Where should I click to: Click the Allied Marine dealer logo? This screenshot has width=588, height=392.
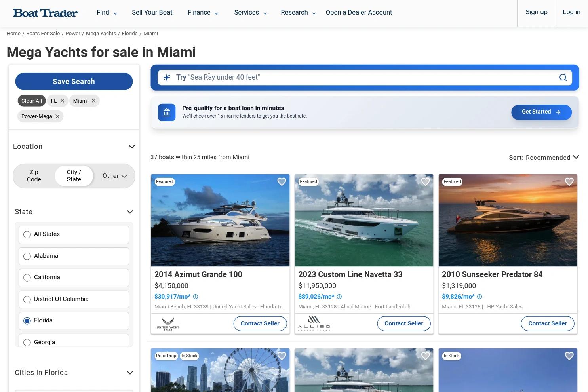(314, 323)
